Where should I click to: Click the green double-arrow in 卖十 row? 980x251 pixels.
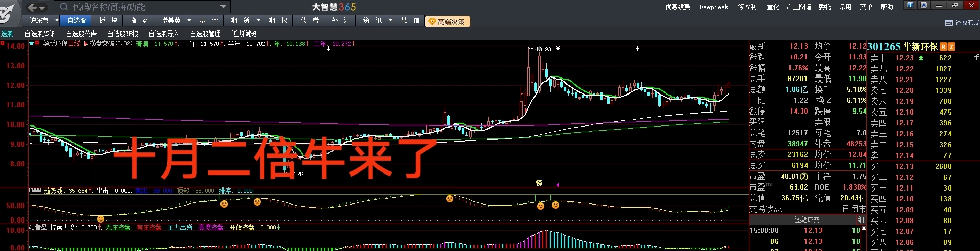[921, 58]
